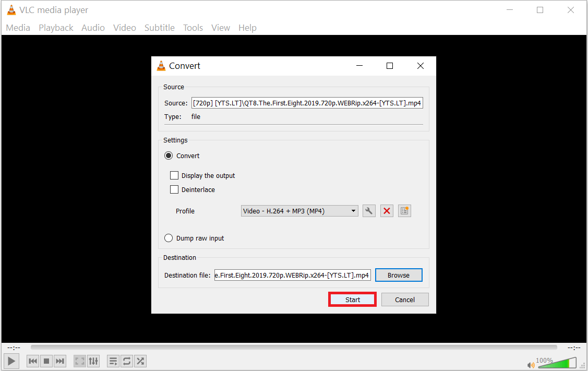Click remaining time label on right
Screen dimensions: 588x371
pyautogui.click(x=574, y=348)
